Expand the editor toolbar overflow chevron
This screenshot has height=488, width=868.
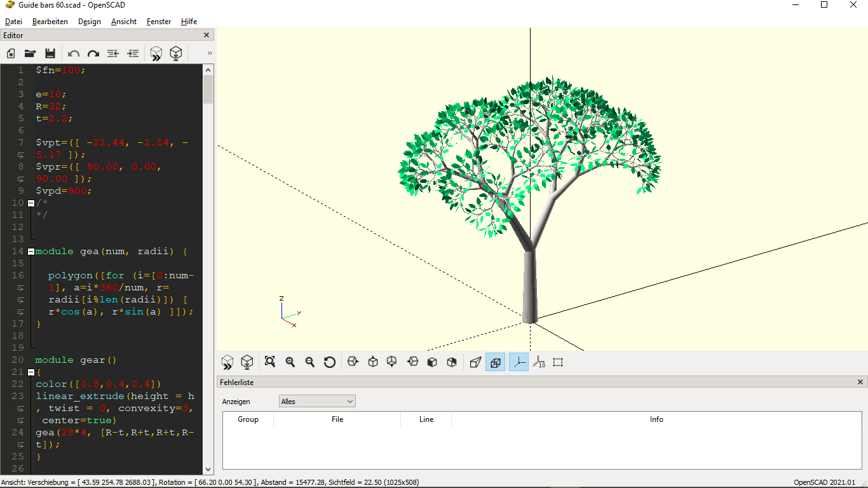click(210, 53)
